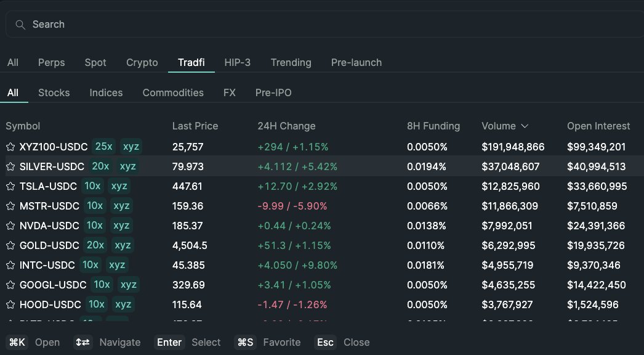
Task: Open the Perps tab
Action: coord(51,62)
